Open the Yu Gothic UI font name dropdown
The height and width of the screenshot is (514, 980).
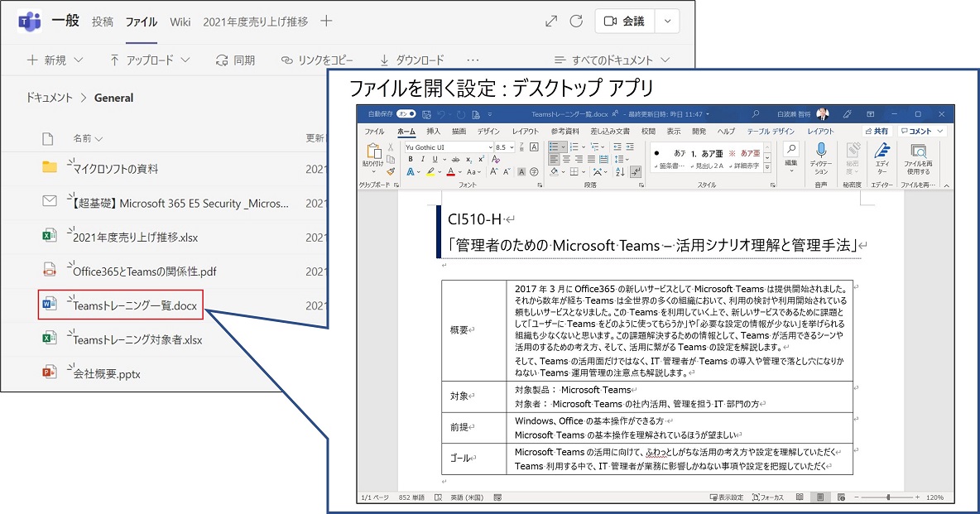[x=491, y=147]
